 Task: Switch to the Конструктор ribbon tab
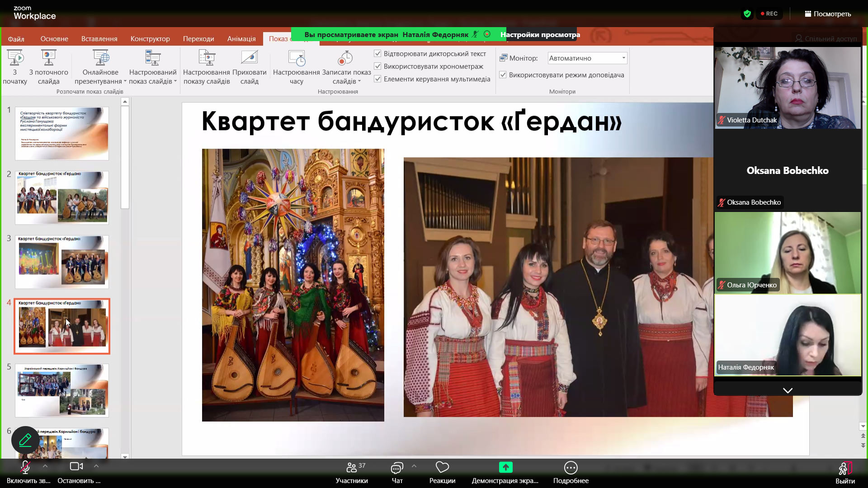click(x=150, y=39)
